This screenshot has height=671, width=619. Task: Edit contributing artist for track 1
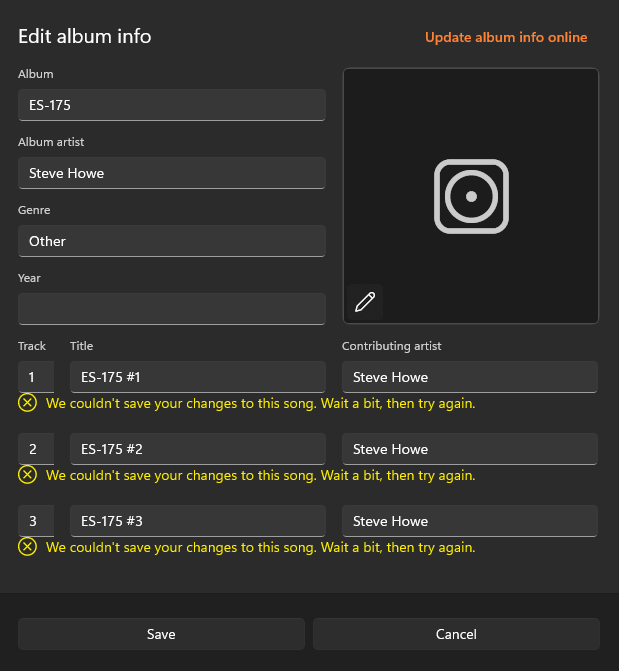[x=470, y=377]
